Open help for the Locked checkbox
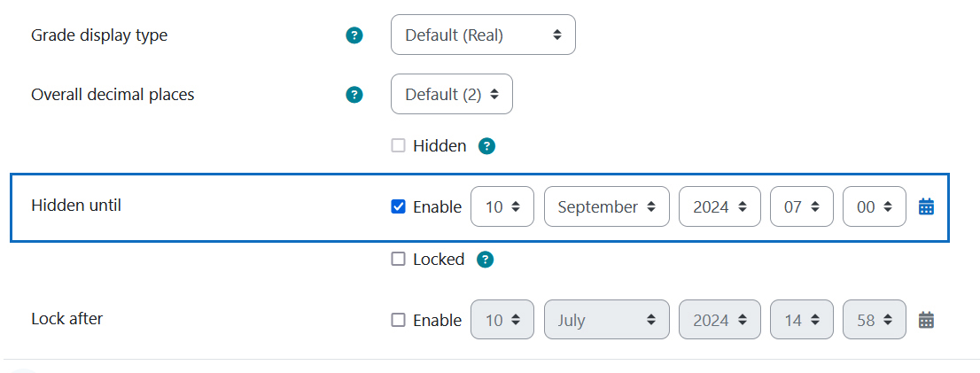The image size is (980, 373). [485, 260]
